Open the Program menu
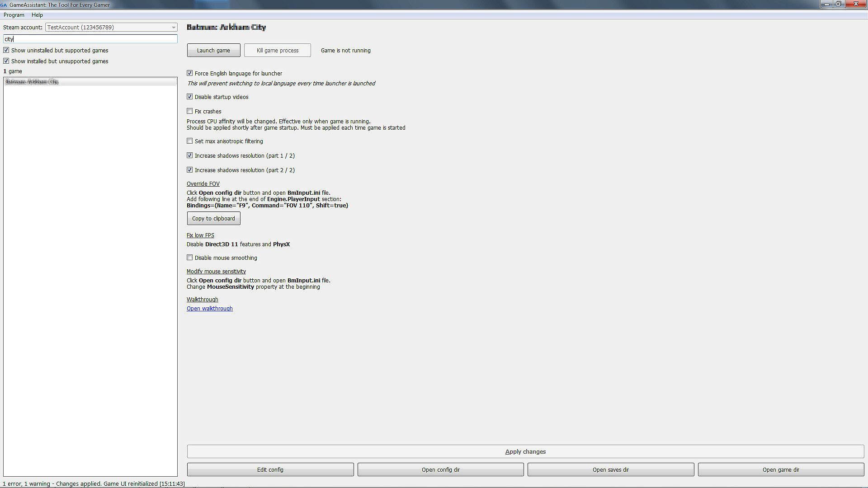868x488 pixels. (x=14, y=15)
